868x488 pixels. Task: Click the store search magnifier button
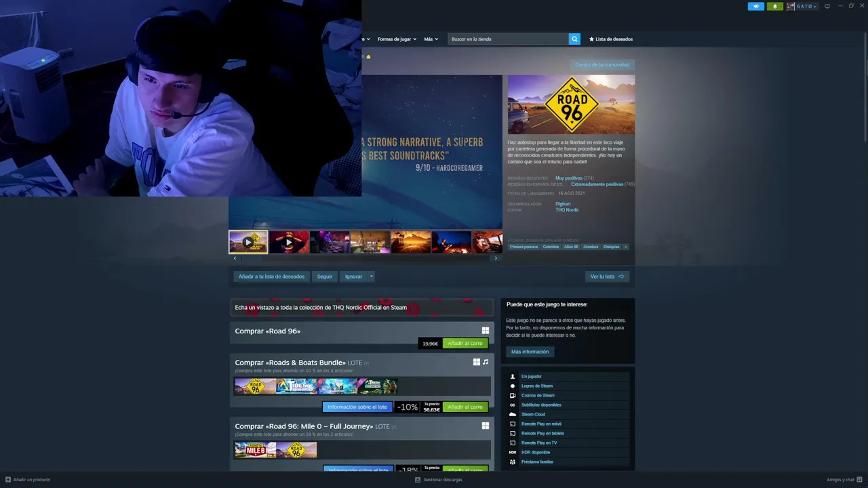[574, 39]
